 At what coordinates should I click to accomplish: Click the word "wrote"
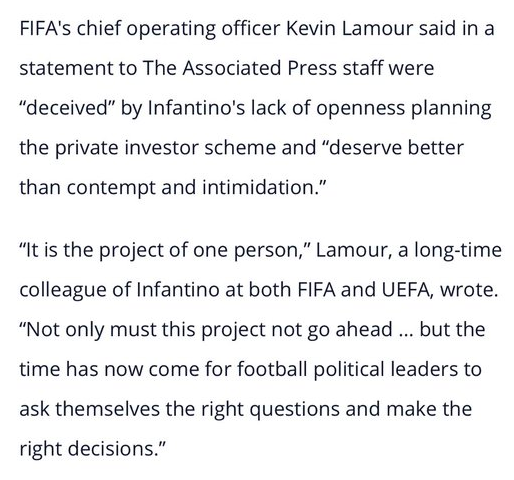(466, 290)
